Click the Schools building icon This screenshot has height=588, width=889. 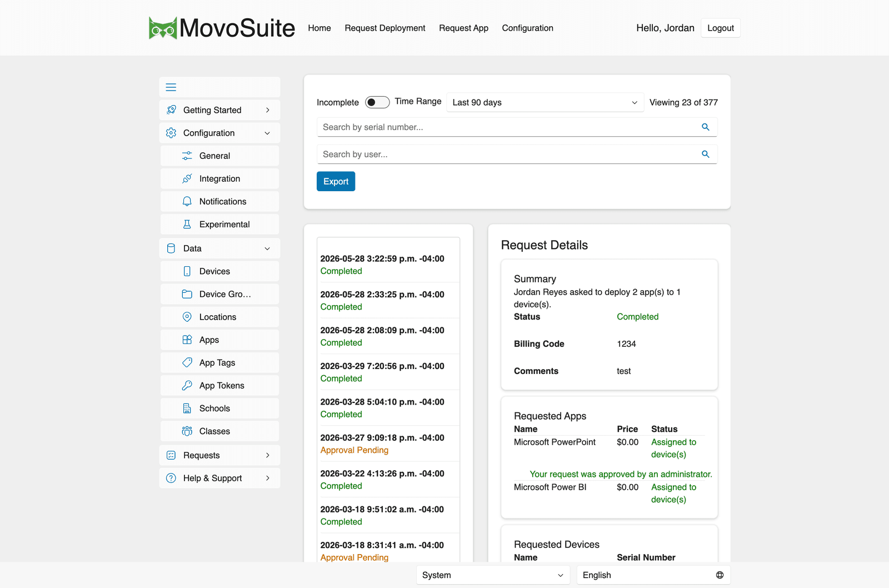click(187, 408)
